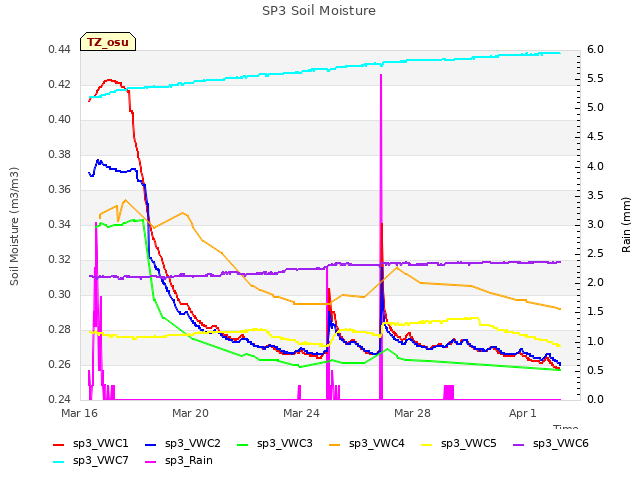The height and width of the screenshot is (480, 640).
Task: Click the small rain bar before Mar 24
Action: pyautogui.click(x=299, y=392)
